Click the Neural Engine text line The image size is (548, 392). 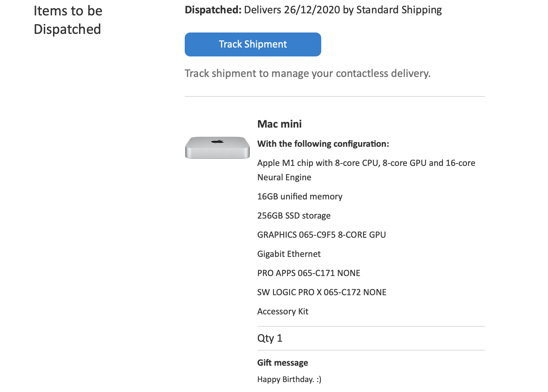pyautogui.click(x=284, y=177)
